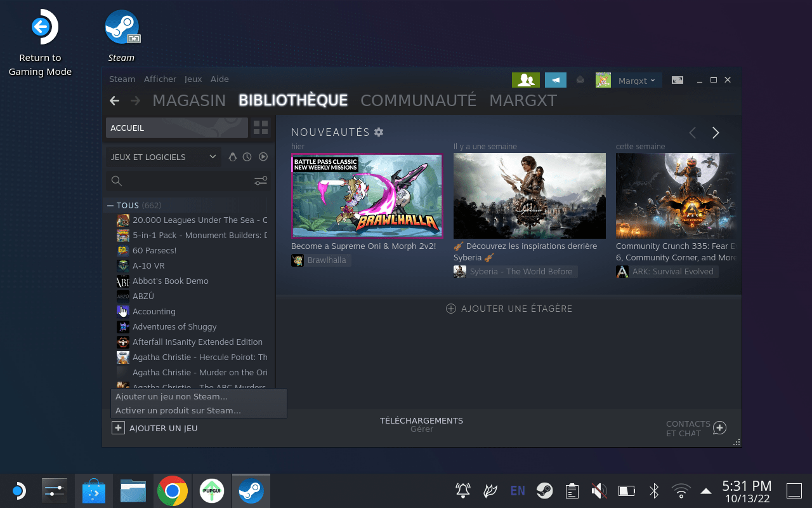Open the clipboard tray icon
The image size is (812, 508).
572,491
